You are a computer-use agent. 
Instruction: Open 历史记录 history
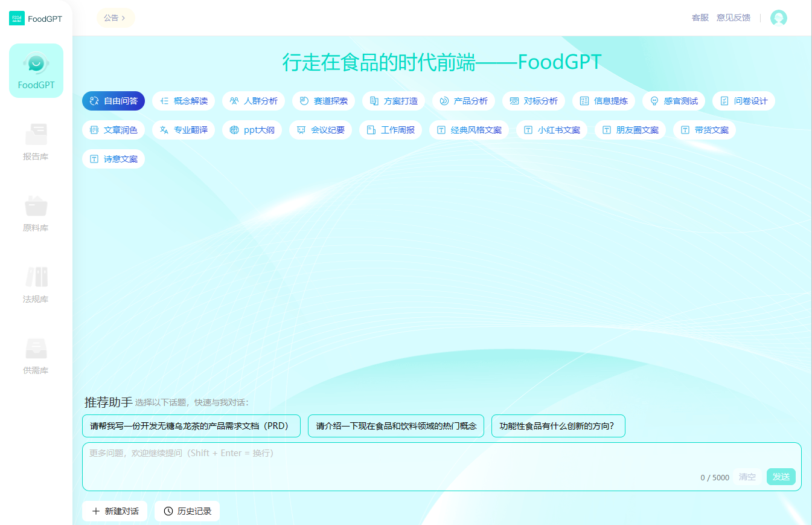[187, 511]
